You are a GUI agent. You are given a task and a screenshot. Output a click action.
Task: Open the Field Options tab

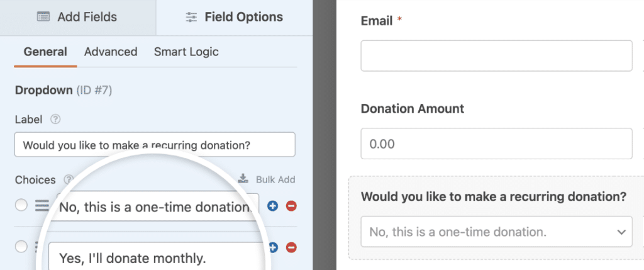[x=234, y=17]
